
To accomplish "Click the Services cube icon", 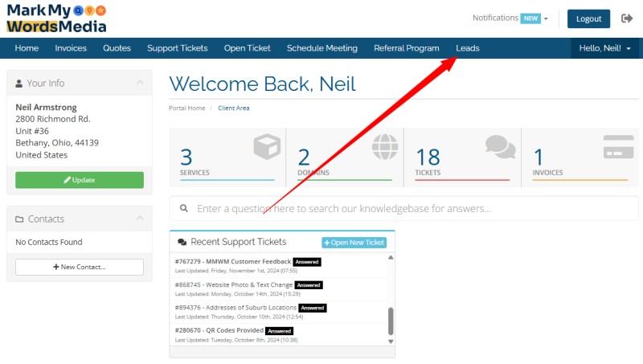I will point(267,146).
